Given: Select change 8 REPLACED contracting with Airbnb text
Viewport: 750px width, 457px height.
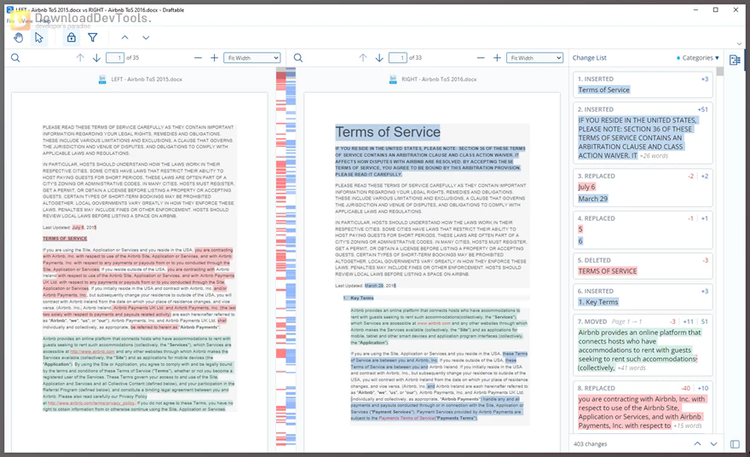Looking at the screenshot, I should click(x=643, y=407).
